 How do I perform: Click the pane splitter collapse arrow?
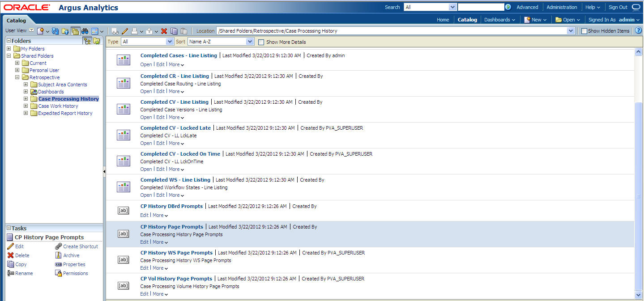[104, 171]
